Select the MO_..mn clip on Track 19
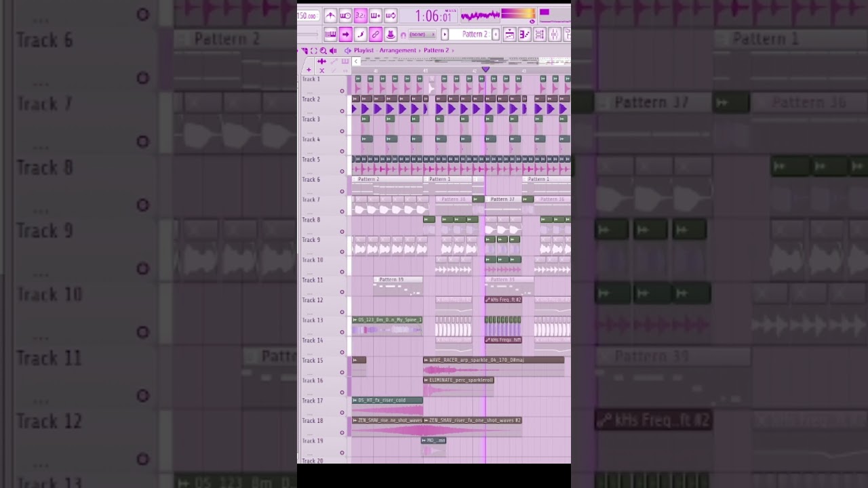This screenshot has height=488, width=868. tap(434, 446)
